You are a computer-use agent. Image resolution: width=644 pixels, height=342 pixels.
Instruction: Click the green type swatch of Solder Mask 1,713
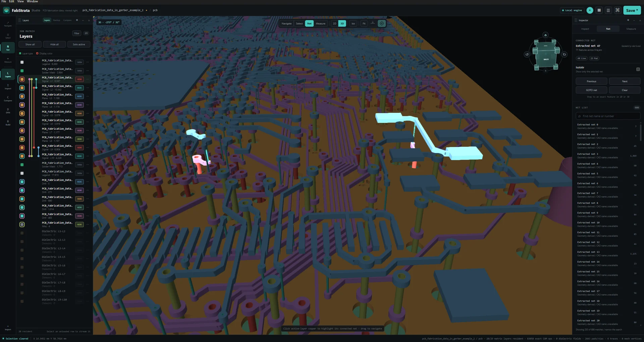[x=22, y=165]
